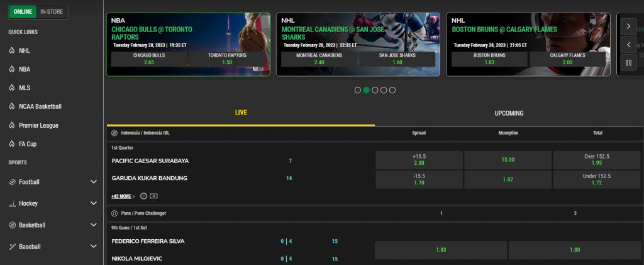Click the Baseball bat icon

click(12, 247)
